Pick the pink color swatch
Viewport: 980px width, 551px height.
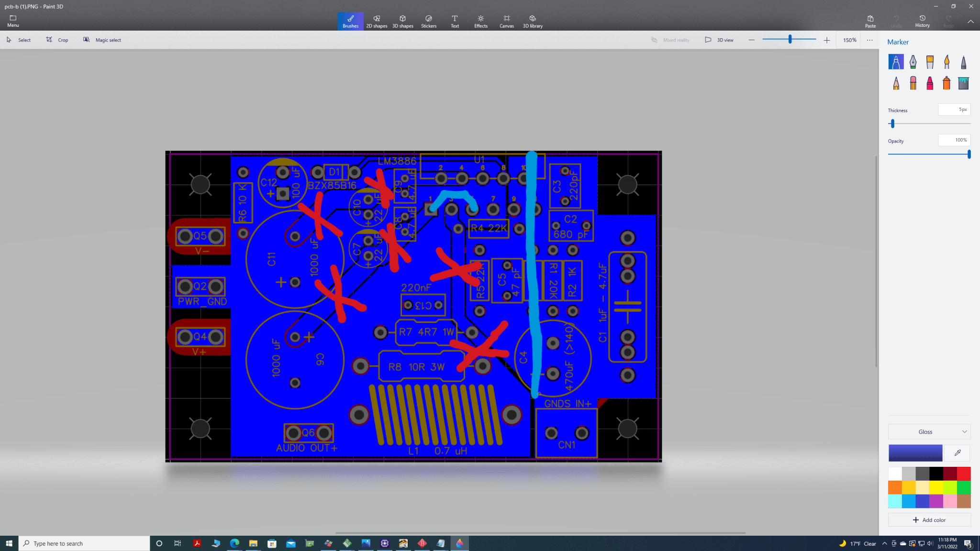(x=950, y=501)
